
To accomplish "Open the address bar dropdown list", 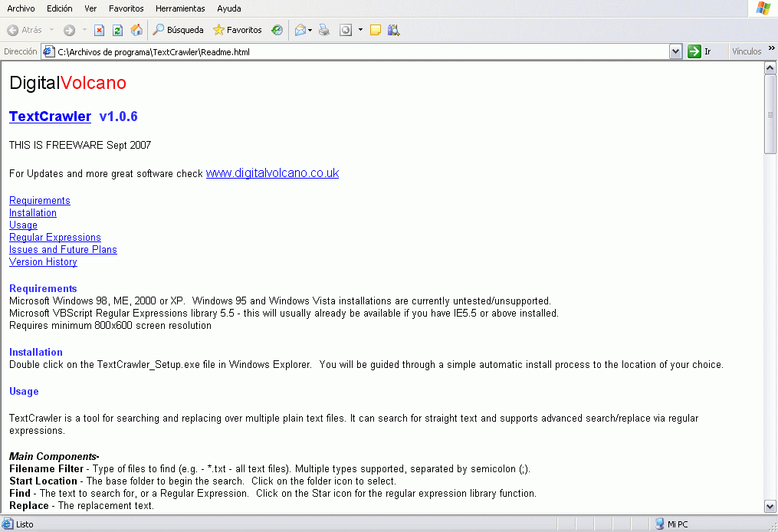I will point(675,51).
